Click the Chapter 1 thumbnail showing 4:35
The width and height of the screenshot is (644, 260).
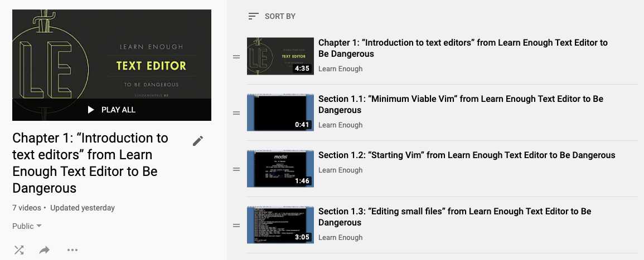280,56
